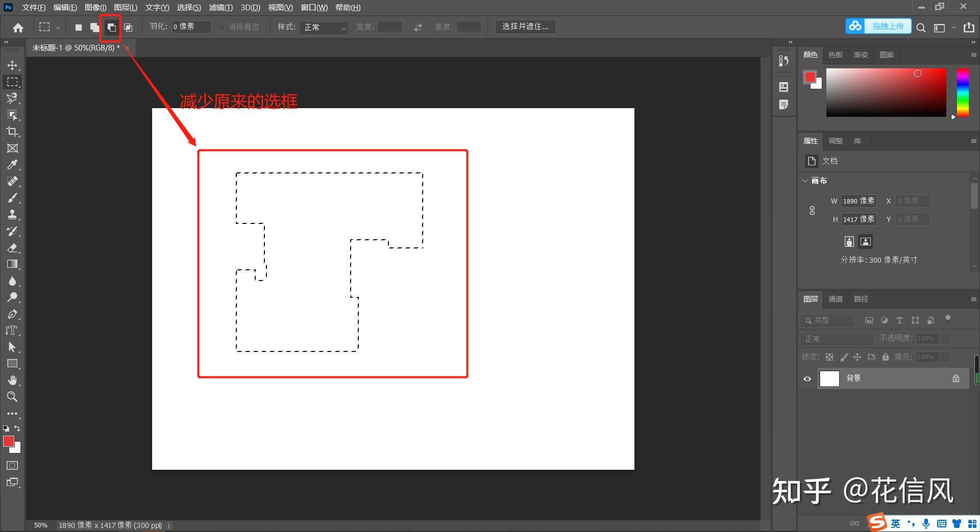Select the Eyedropper tool
The width and height of the screenshot is (980, 532).
(12, 165)
